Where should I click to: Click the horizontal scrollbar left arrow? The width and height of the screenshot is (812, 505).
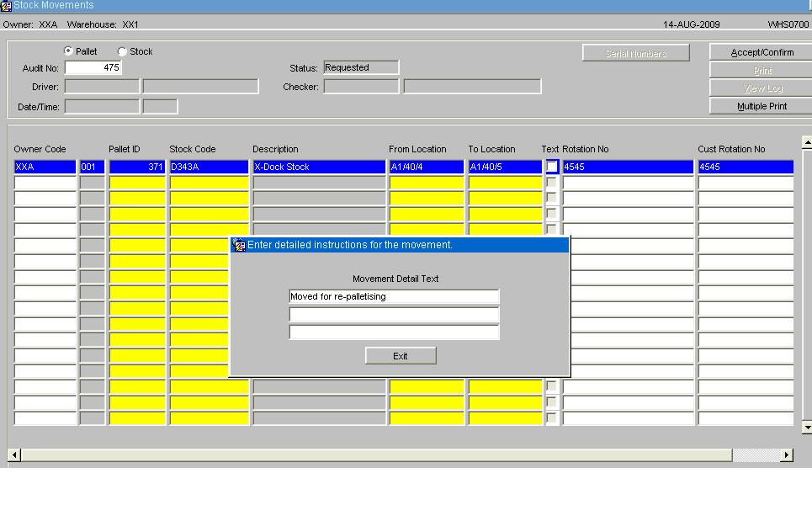[14, 454]
